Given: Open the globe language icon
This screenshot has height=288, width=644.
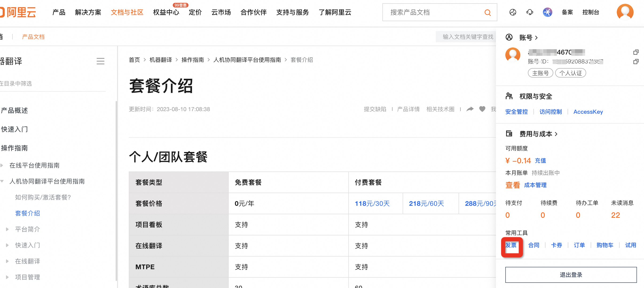Looking at the screenshot, I should pos(513,12).
